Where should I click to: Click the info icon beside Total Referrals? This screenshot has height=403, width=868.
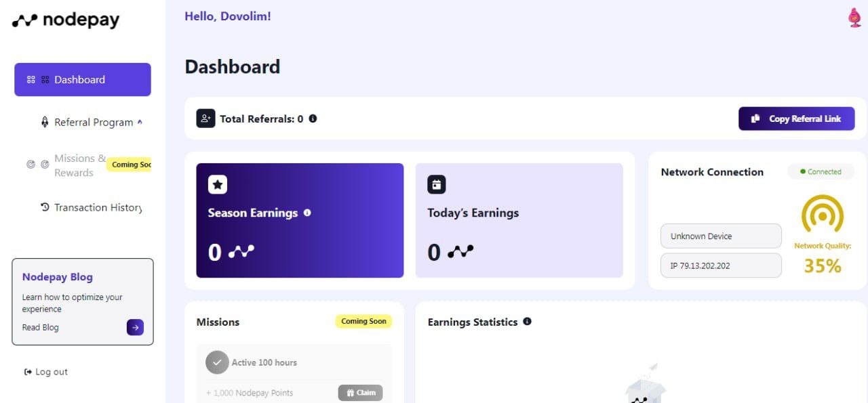313,119
